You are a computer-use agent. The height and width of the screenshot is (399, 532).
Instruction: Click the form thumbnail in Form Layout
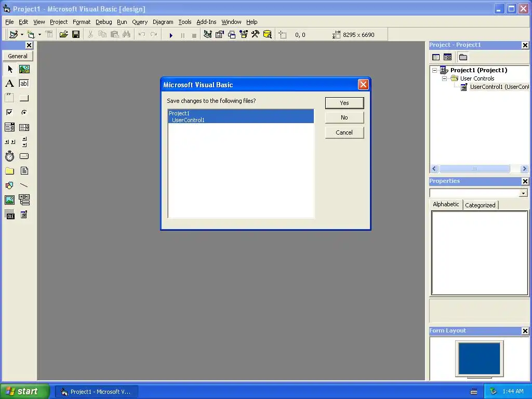tap(480, 358)
